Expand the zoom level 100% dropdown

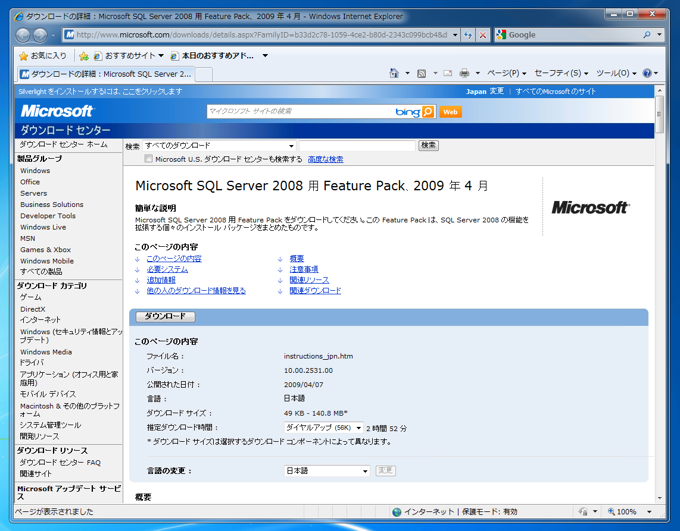pos(649,512)
